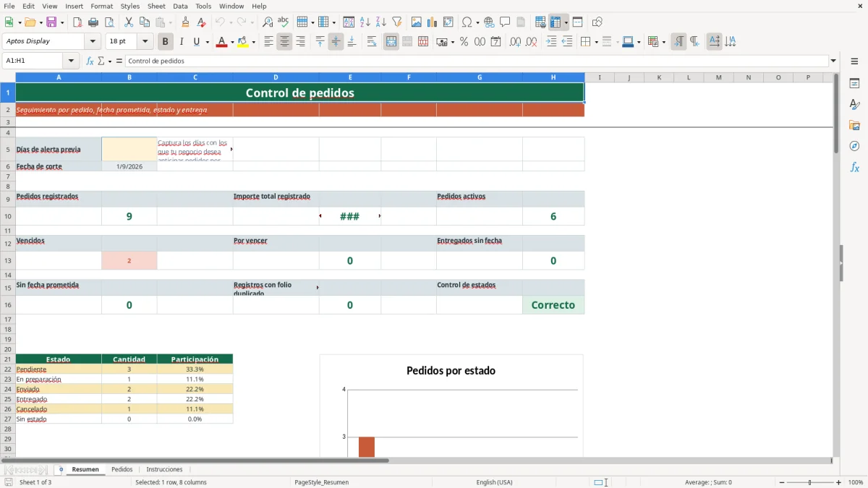The image size is (868, 488).
Task: Click the Accept formula equals button
Action: [119, 61]
